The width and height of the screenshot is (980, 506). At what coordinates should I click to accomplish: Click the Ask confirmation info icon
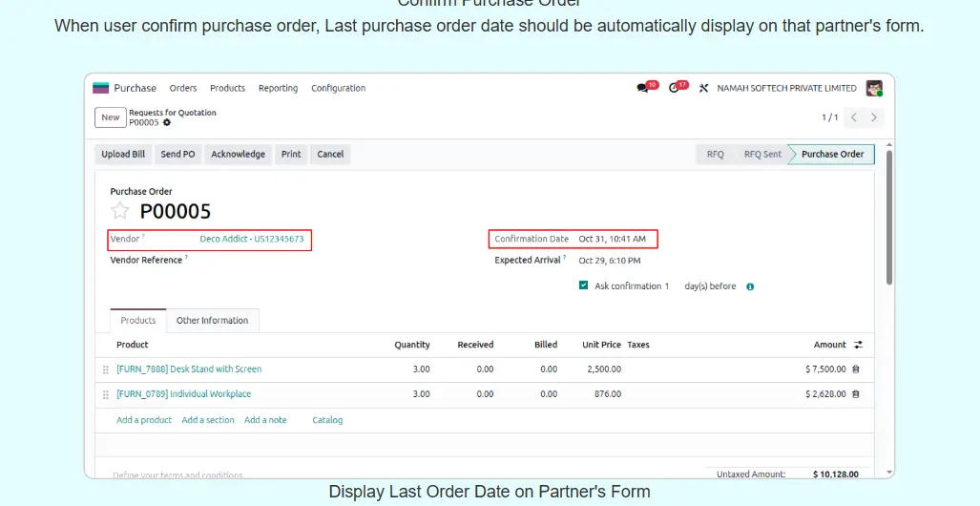click(x=750, y=286)
